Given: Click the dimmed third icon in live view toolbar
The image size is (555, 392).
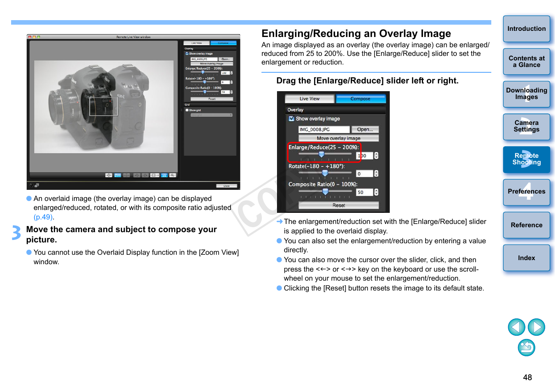Looking at the screenshot, I should click(126, 175).
